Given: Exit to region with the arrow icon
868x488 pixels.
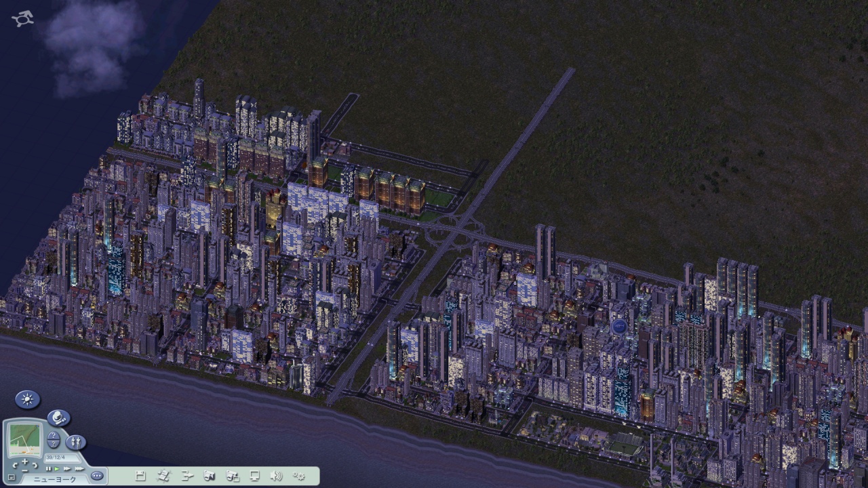Looking at the screenshot, I should [187, 476].
